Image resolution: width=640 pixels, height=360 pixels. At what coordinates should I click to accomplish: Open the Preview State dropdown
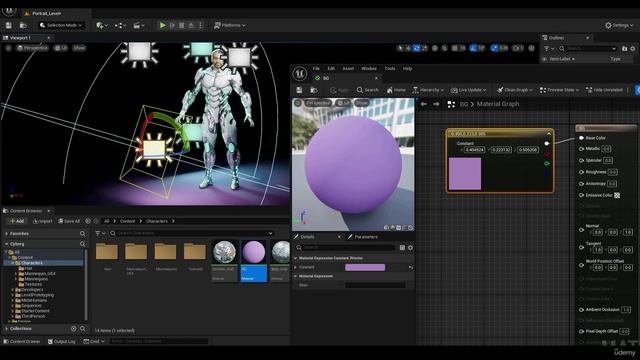[559, 90]
